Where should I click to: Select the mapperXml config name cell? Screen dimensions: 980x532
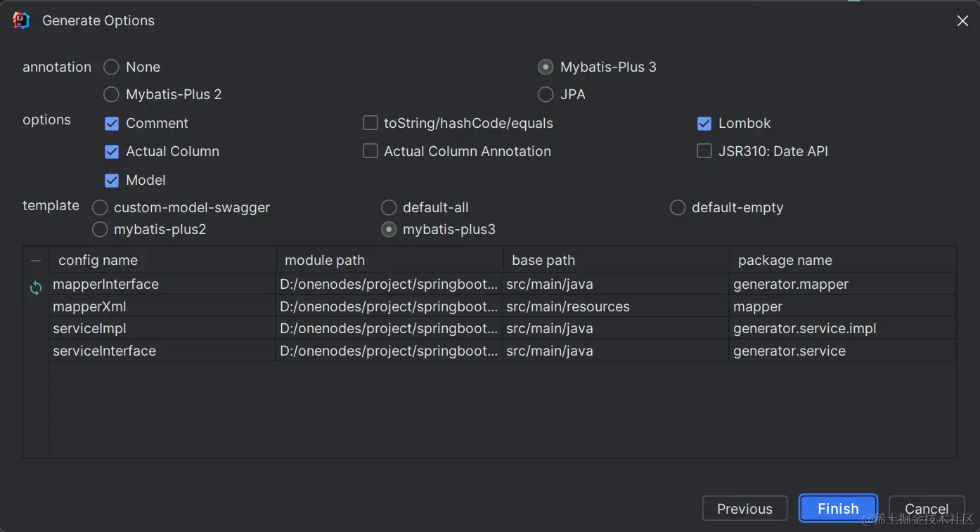[162, 306]
